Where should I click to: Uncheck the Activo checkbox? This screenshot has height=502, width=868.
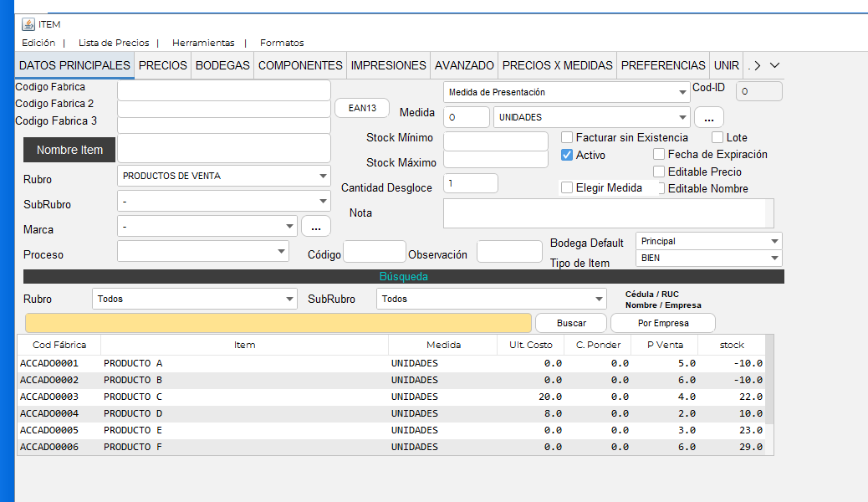click(567, 155)
